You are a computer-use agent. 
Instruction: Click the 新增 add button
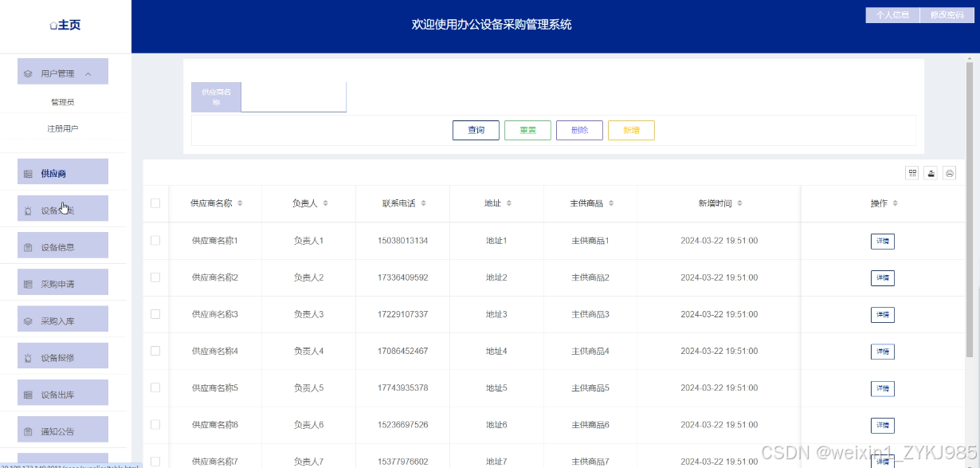[x=631, y=130]
